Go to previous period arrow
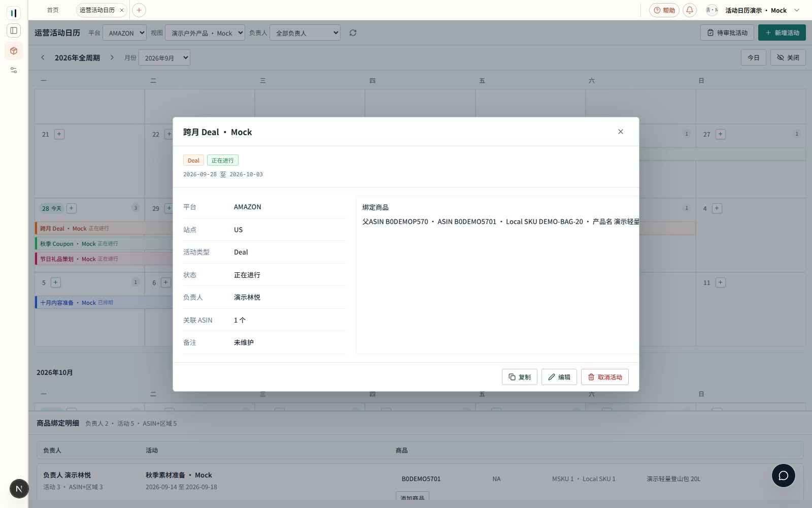This screenshot has height=508, width=812. (43, 57)
